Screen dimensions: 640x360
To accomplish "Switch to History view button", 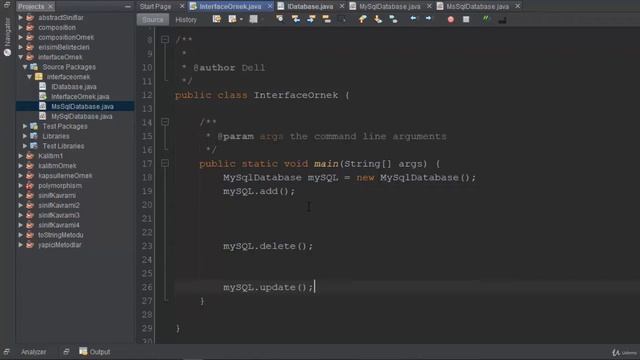I will (186, 20).
